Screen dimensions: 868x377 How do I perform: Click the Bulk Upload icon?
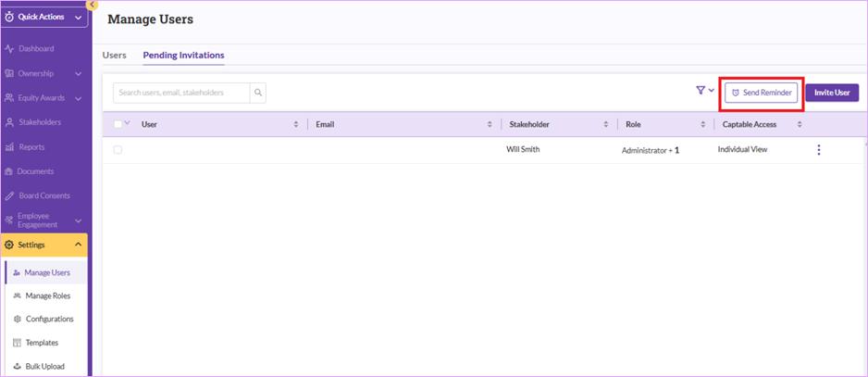click(17, 366)
